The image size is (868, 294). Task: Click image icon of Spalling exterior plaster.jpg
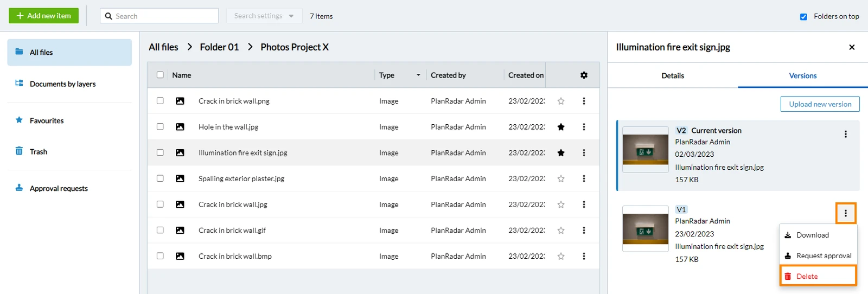pyautogui.click(x=180, y=178)
